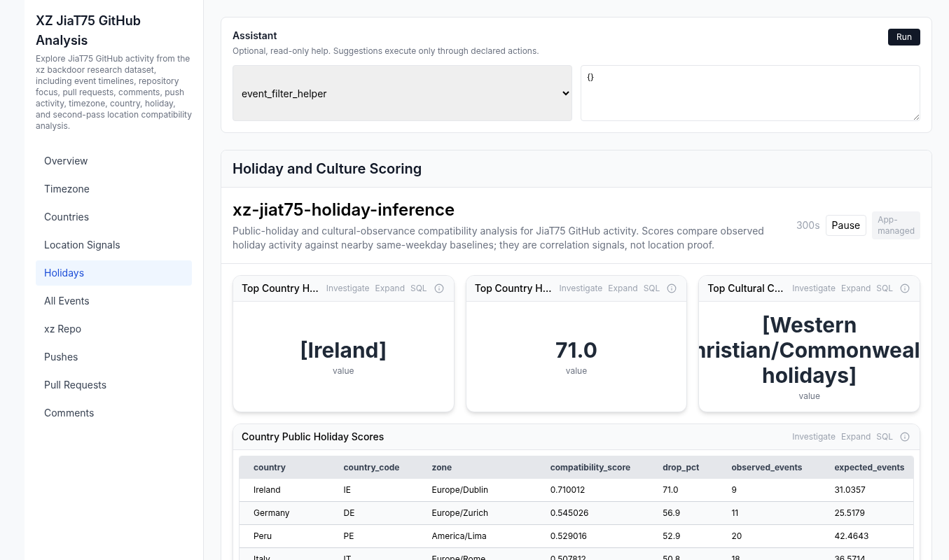Image resolution: width=949 pixels, height=560 pixels.
Task: Click the America/Lima zone cell
Action: click(459, 536)
